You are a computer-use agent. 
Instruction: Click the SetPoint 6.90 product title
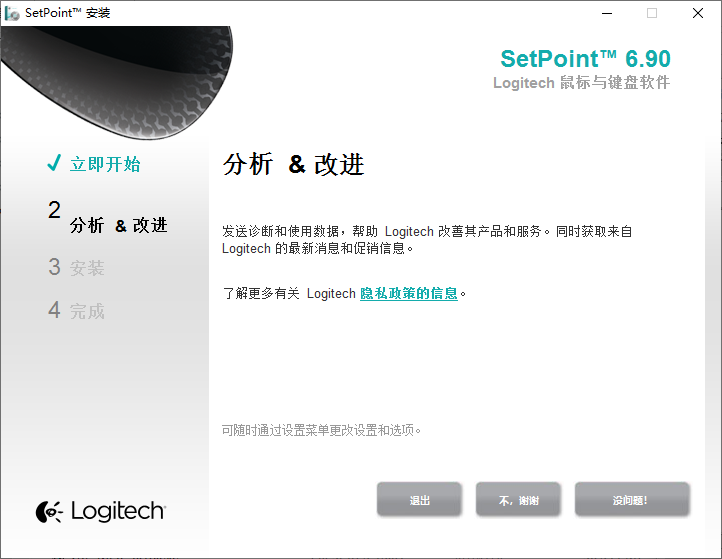[585, 58]
